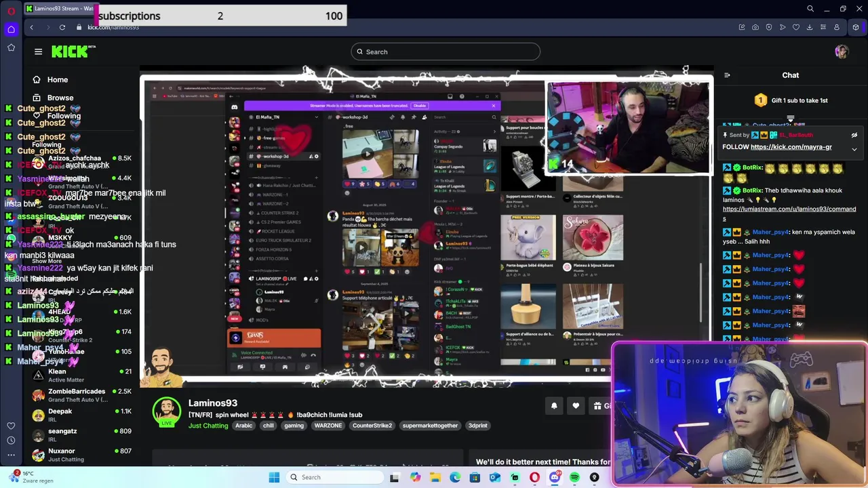Open Opera tab search magnifier
The image size is (868, 488).
click(x=810, y=9)
